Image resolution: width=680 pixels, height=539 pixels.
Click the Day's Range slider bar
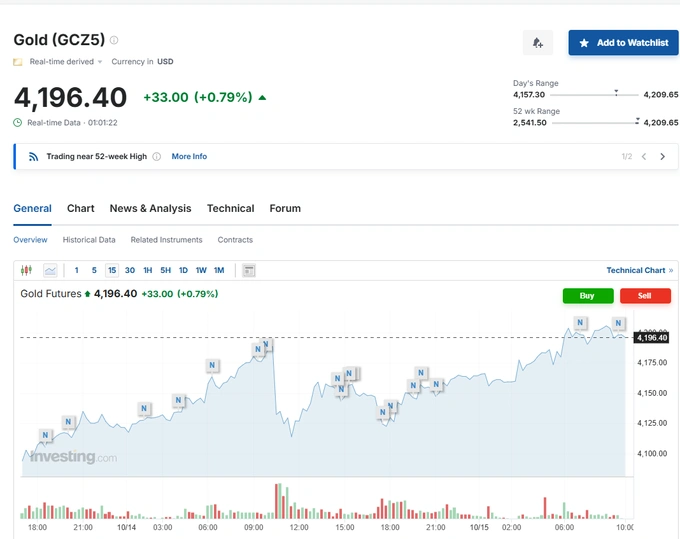pos(586,94)
